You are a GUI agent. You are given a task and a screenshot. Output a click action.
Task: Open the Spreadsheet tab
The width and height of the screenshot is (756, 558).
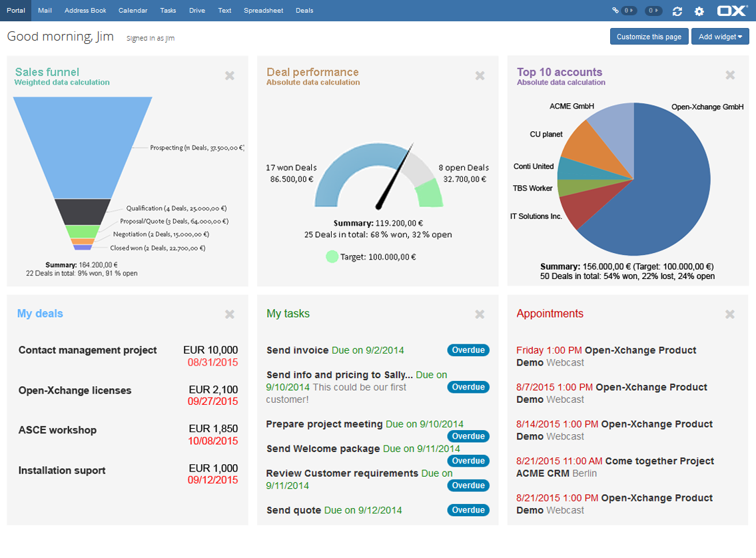coord(263,10)
